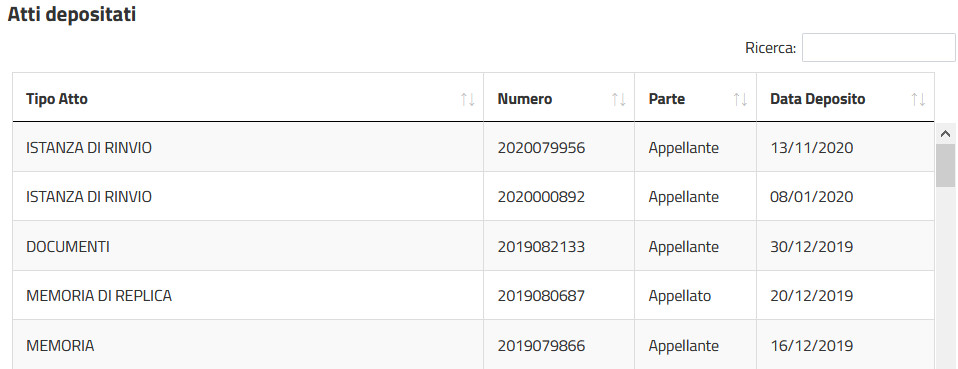Click number 2020079956
Screen dimensions: 958x369
[541, 148]
